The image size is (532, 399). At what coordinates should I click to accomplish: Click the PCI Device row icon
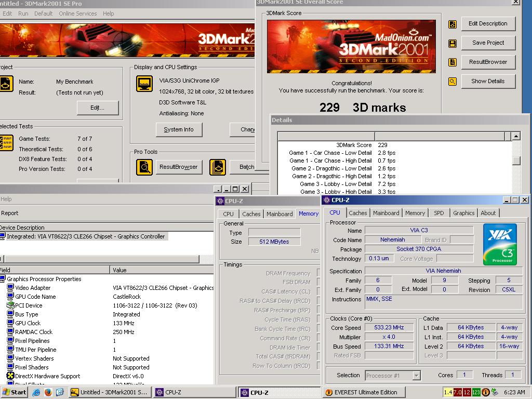tap(10, 305)
